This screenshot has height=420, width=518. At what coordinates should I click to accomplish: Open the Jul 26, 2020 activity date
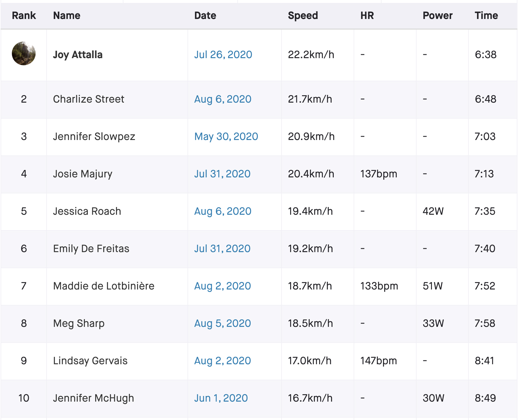tap(223, 55)
